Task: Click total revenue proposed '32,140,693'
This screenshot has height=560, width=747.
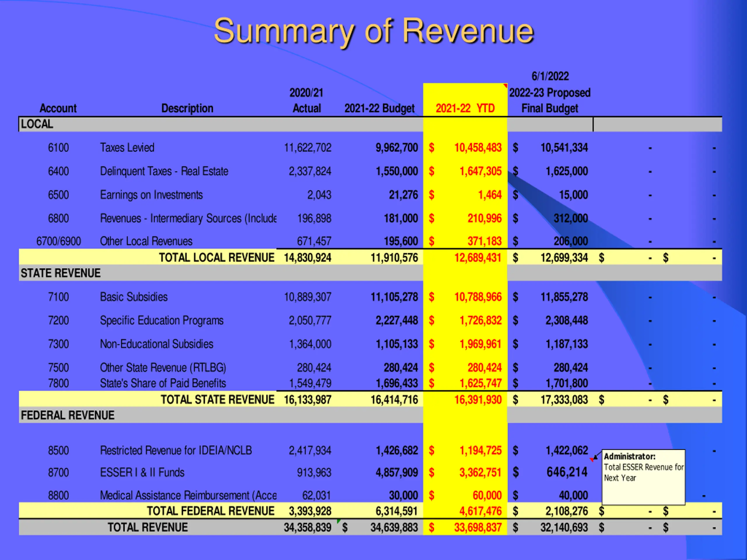Action: (x=564, y=528)
